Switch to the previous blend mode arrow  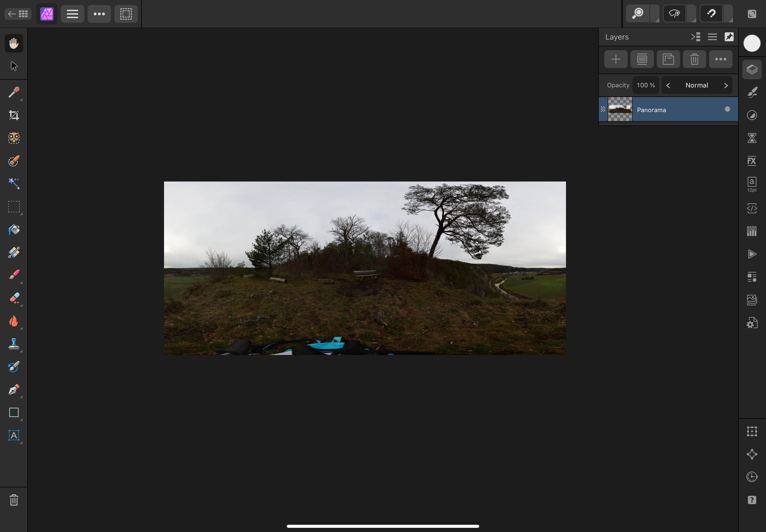(668, 86)
